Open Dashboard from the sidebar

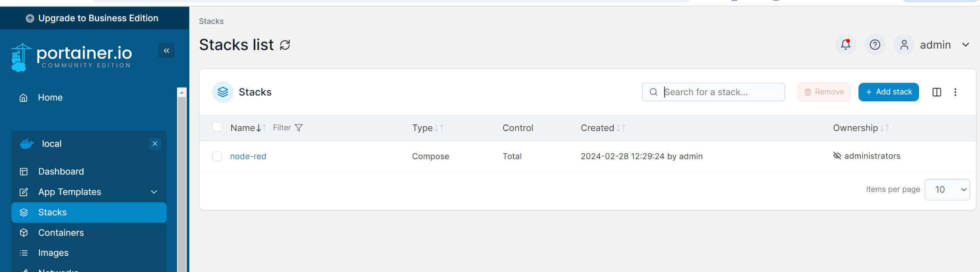point(61,171)
